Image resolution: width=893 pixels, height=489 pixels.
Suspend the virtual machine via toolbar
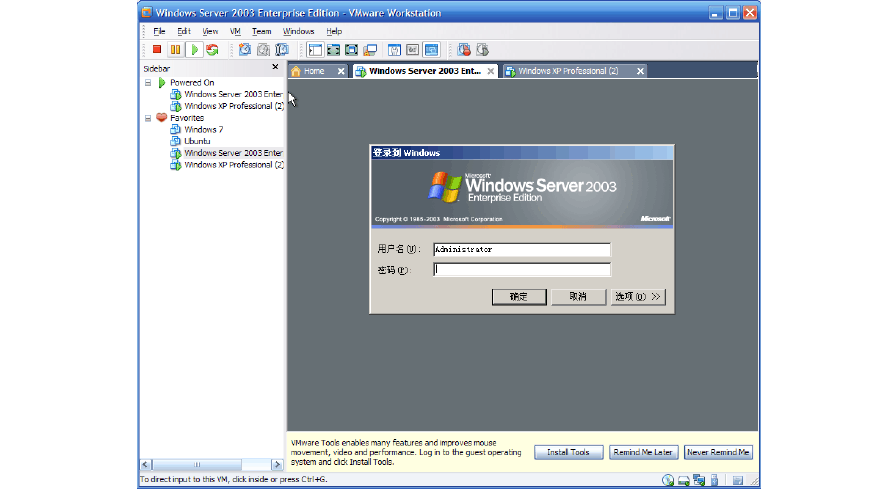[x=175, y=50]
